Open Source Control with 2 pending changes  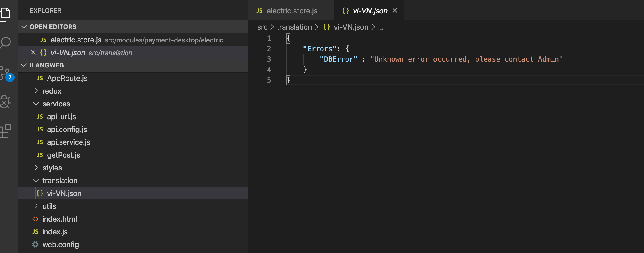click(6, 73)
